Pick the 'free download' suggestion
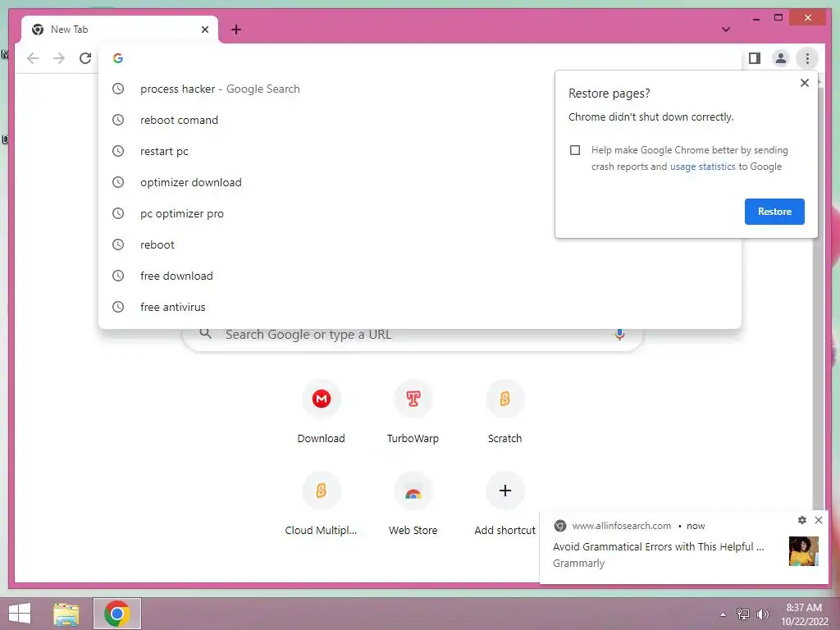This screenshot has height=630, width=840. pyautogui.click(x=419, y=276)
